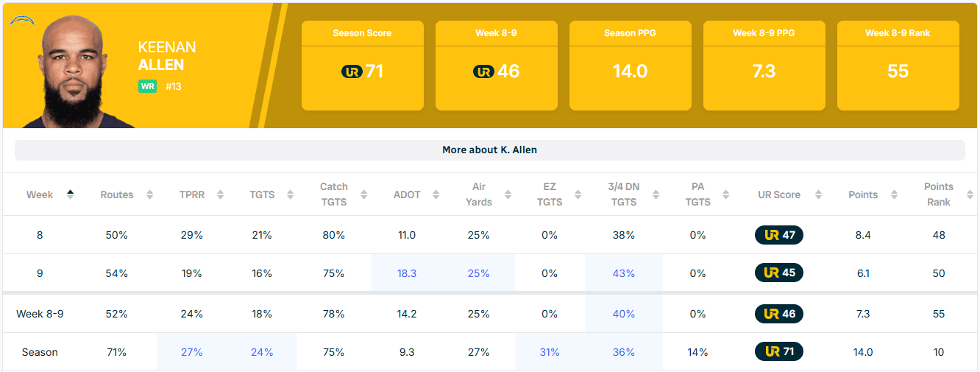Click the UR 46 badge in Week 8-9 row
Viewport: 980px width, 372px height.
coord(779,314)
